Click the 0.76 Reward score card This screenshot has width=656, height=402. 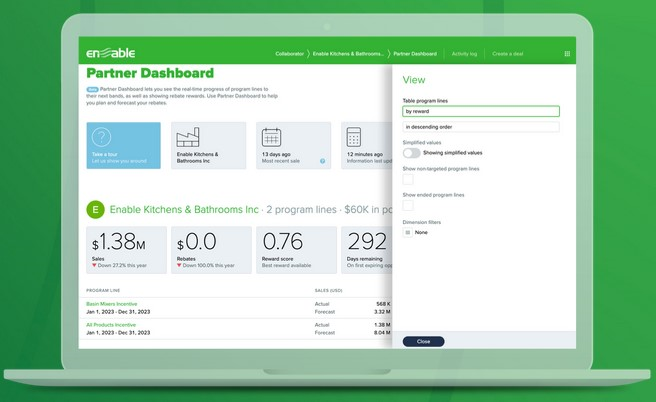(x=296, y=250)
